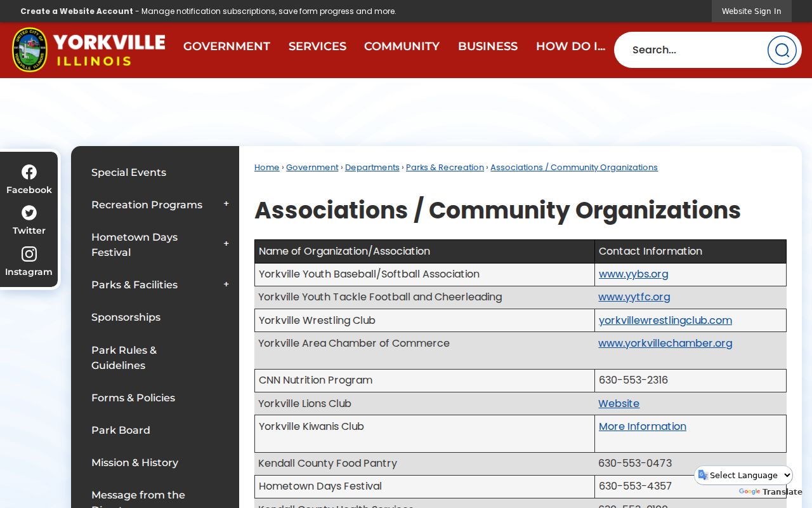Open the Twitter social icon
The height and width of the screenshot is (508, 812).
[29, 220]
